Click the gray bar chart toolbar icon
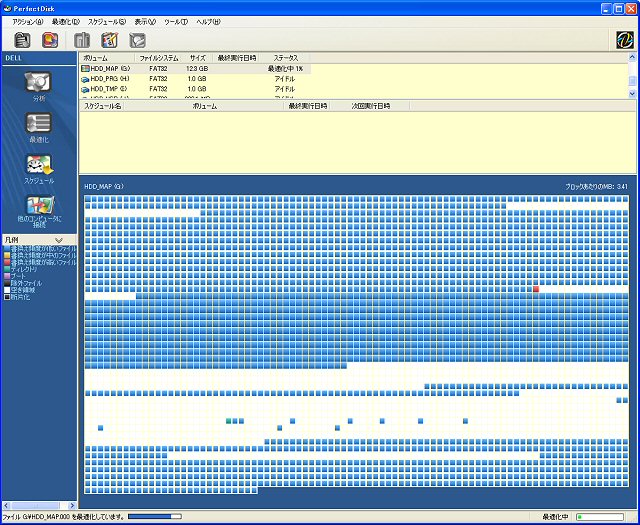640x525 pixels. click(82, 40)
